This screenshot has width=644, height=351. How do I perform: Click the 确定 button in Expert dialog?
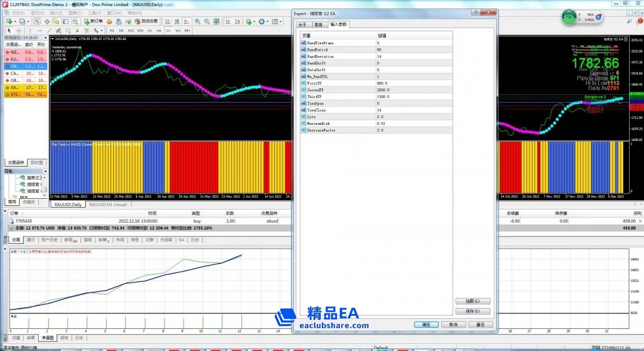coord(426,324)
